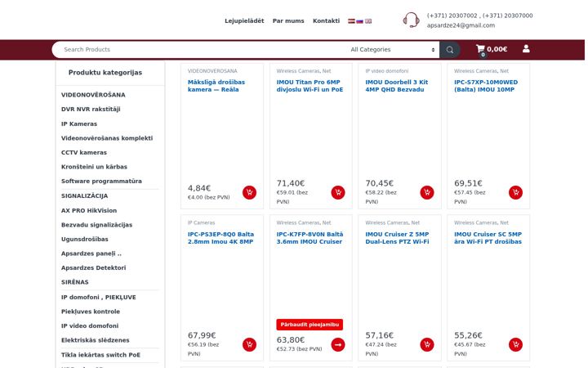Open IPC-S7XP-10M0WED product title

(486, 86)
